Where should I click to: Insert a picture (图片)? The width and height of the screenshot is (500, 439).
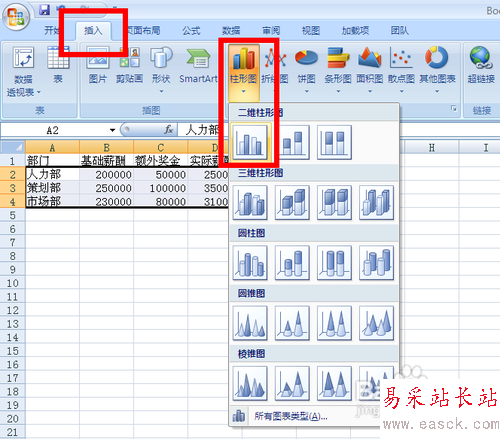(98, 65)
